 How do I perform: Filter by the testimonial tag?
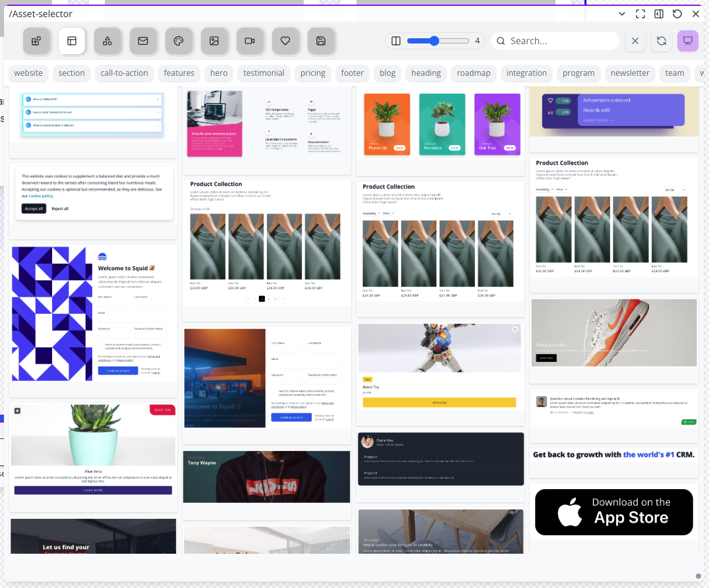tap(264, 73)
